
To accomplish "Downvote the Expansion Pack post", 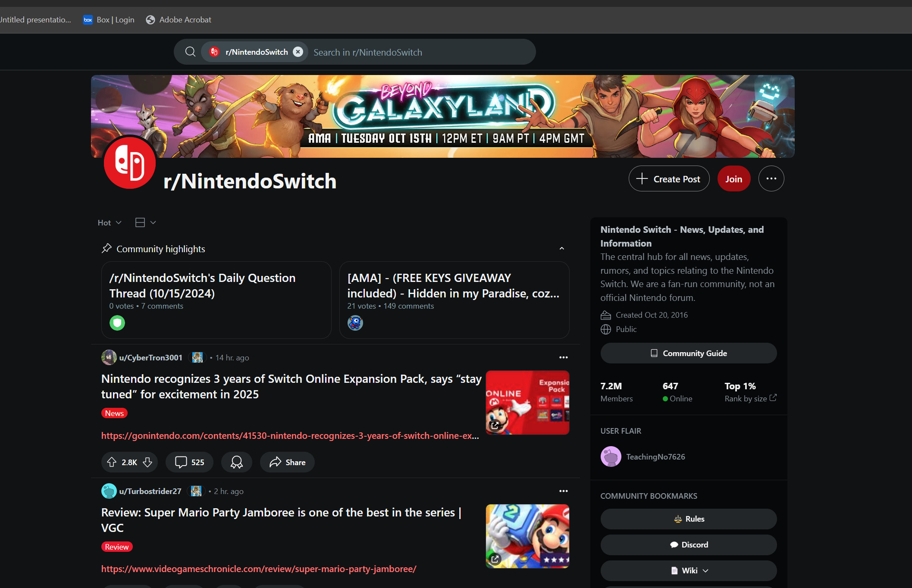I will (x=147, y=462).
